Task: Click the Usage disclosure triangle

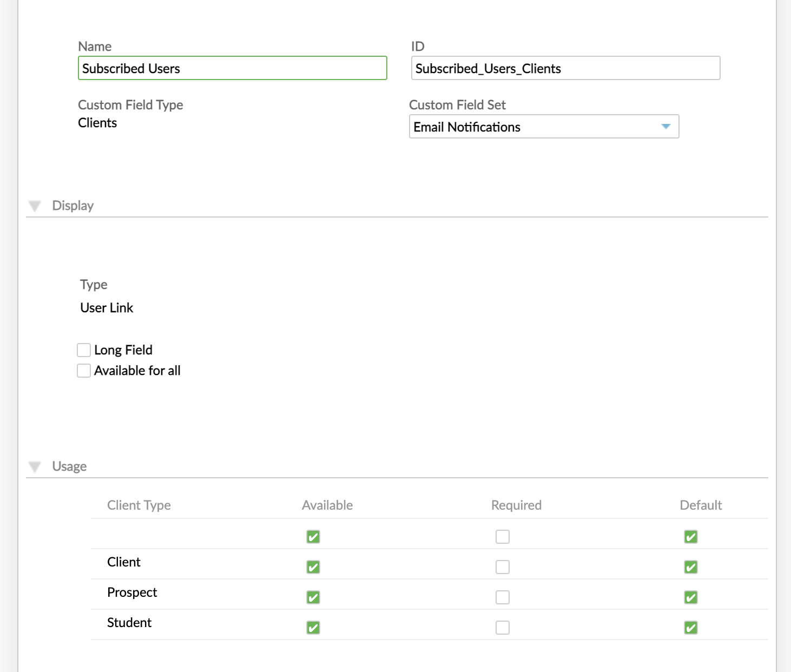Action: pyautogui.click(x=35, y=466)
